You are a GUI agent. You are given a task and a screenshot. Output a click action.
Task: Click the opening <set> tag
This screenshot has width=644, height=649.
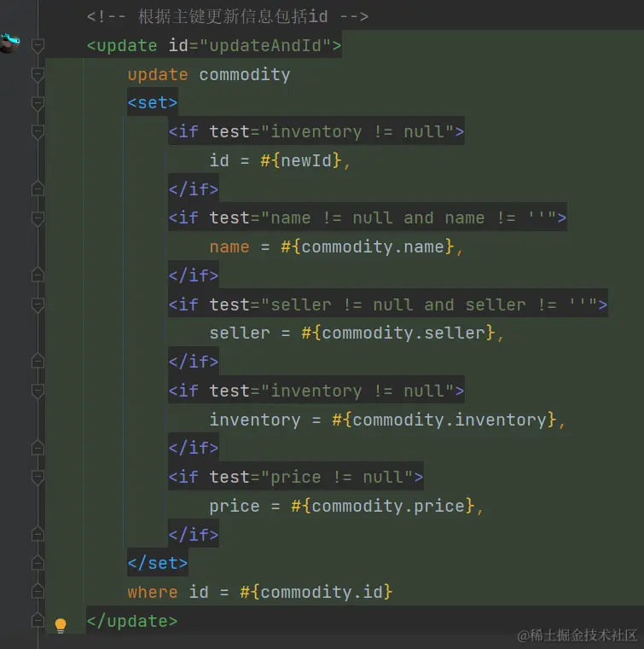tap(153, 102)
